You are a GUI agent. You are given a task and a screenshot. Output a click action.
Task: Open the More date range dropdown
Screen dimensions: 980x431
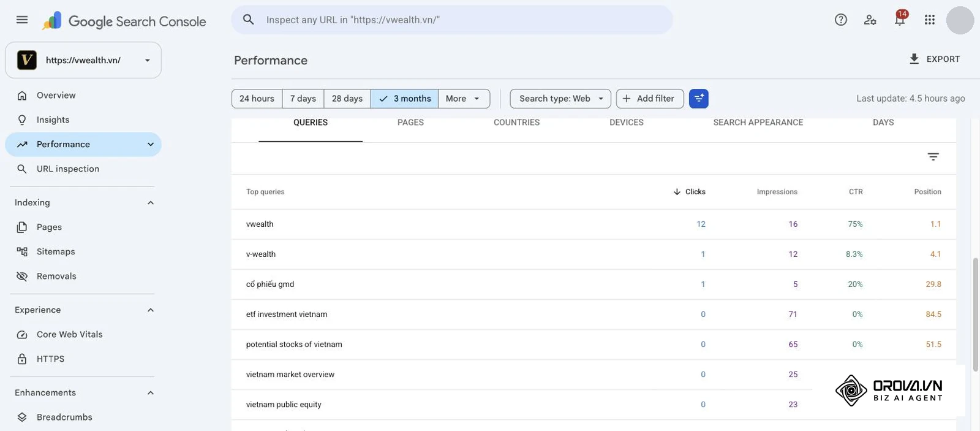[x=464, y=99]
